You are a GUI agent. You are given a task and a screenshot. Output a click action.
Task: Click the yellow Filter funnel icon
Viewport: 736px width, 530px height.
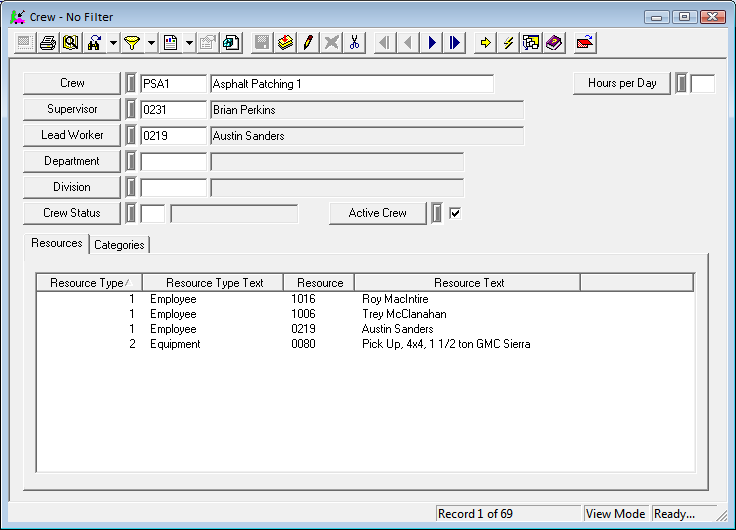[x=132, y=43]
